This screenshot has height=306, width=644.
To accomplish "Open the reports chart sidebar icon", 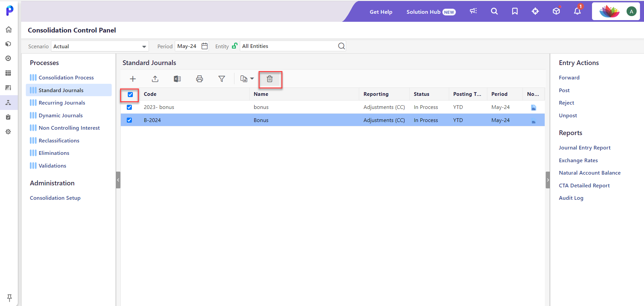I will coord(8,88).
